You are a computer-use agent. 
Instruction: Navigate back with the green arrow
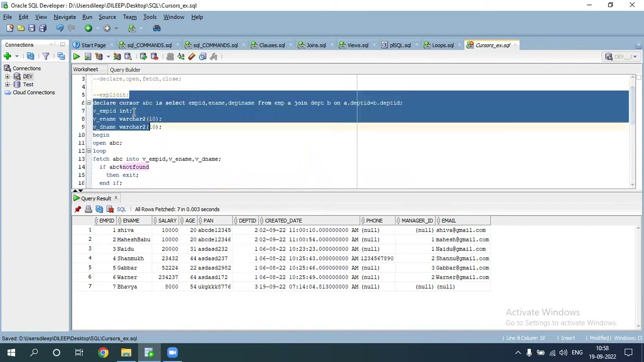pyautogui.click(x=88, y=28)
